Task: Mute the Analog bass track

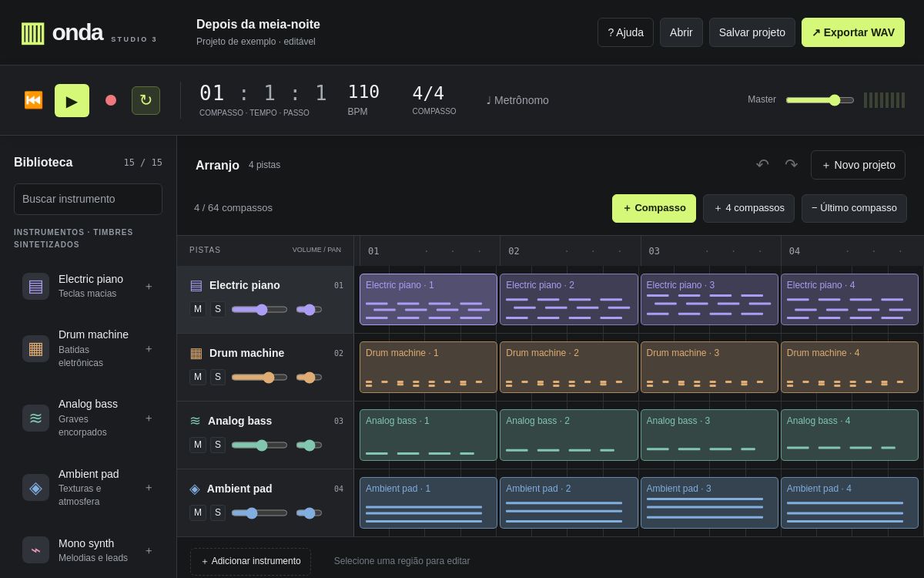Action: [x=198, y=445]
